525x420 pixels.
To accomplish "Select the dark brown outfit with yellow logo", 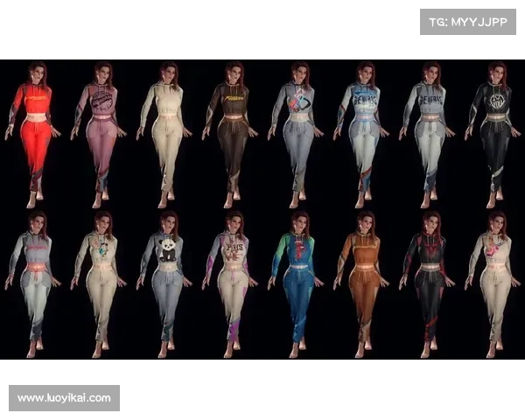I will click(229, 134).
